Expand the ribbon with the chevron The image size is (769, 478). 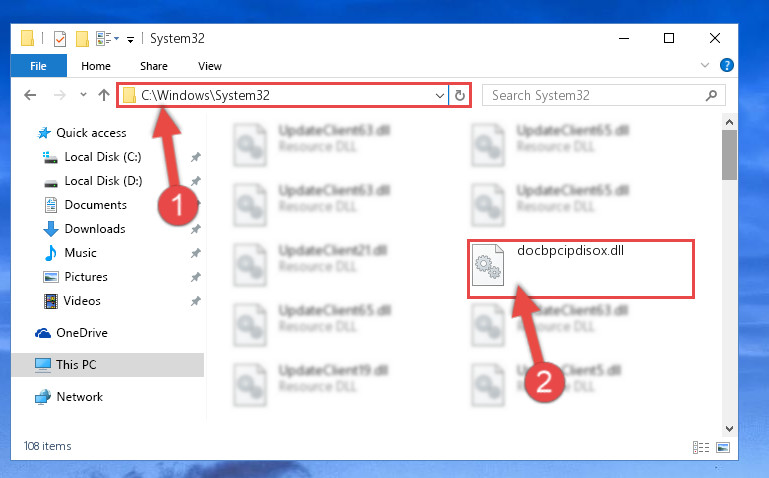705,65
